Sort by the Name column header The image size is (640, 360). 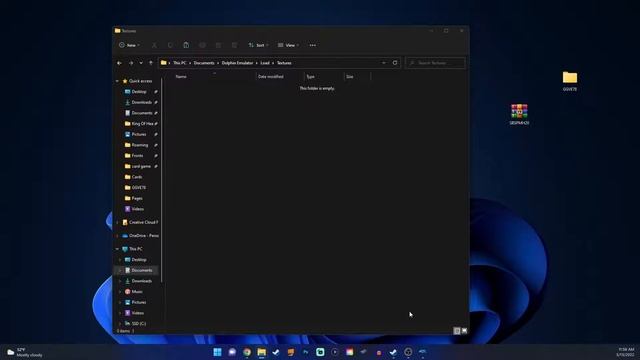coord(181,77)
